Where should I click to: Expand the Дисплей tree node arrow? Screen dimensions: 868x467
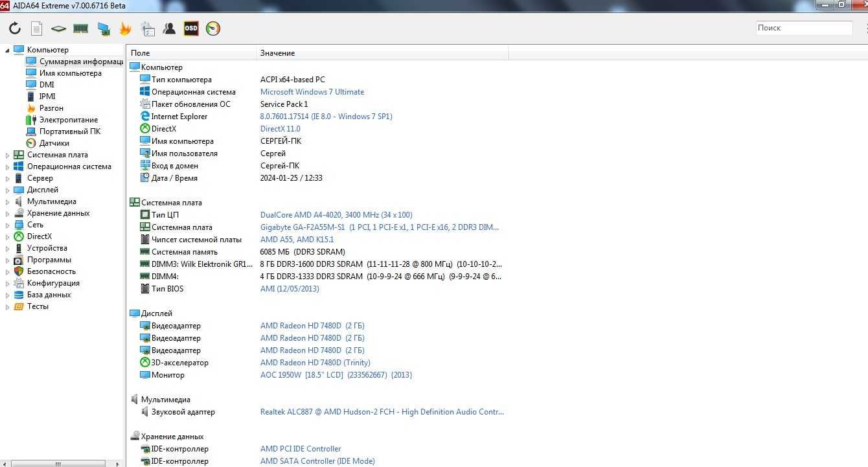point(8,190)
